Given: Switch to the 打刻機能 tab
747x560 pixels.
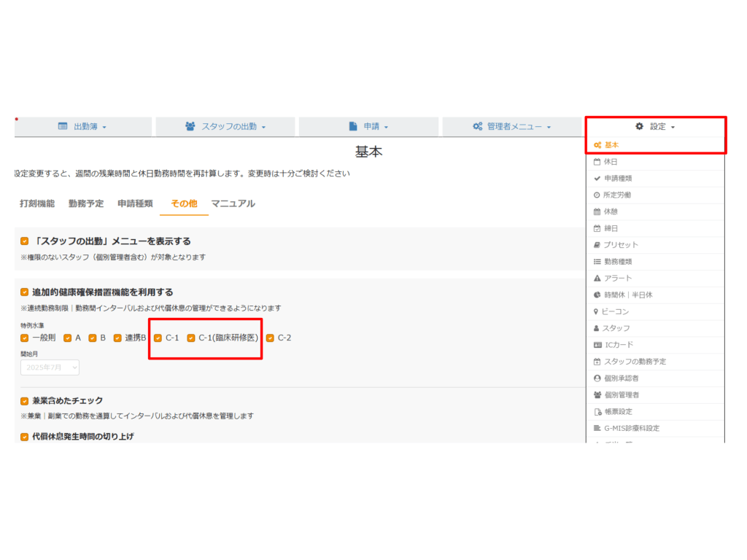Looking at the screenshot, I should point(36,204).
